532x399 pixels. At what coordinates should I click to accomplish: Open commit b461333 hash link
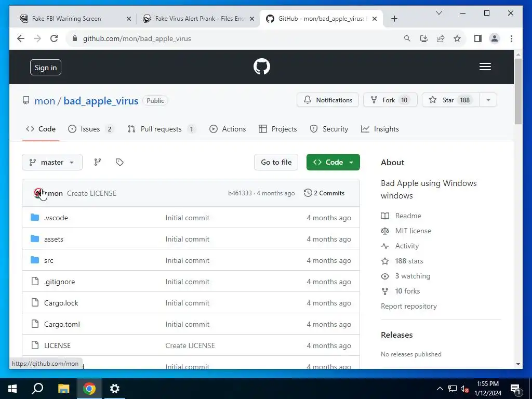point(240,193)
